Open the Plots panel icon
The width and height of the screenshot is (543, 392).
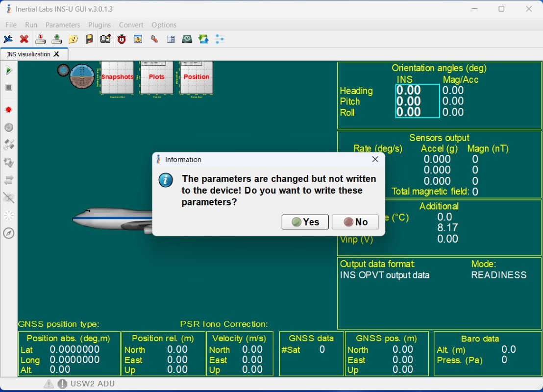[156, 77]
